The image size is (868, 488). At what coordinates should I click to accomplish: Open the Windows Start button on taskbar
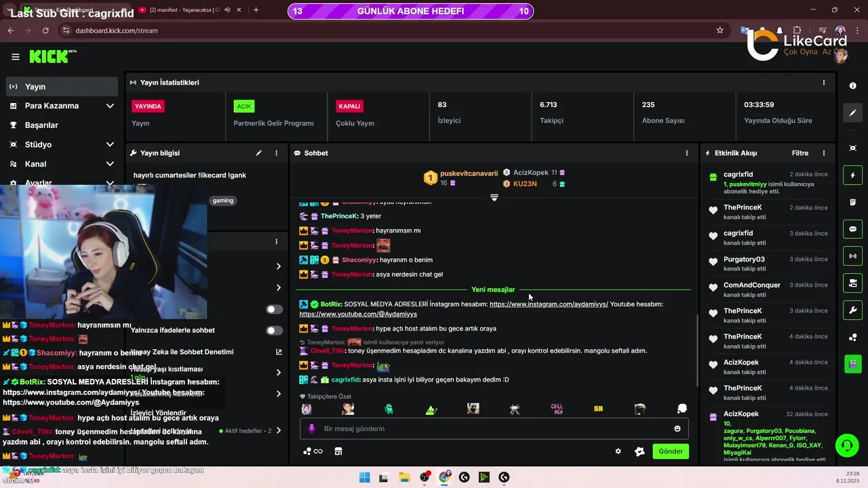[364, 477]
